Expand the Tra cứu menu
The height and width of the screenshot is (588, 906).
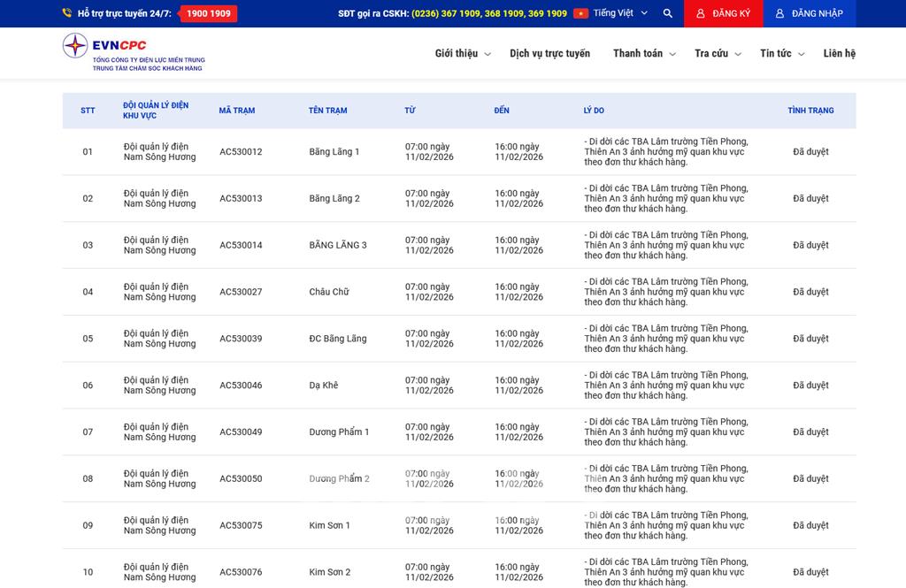pyautogui.click(x=718, y=54)
